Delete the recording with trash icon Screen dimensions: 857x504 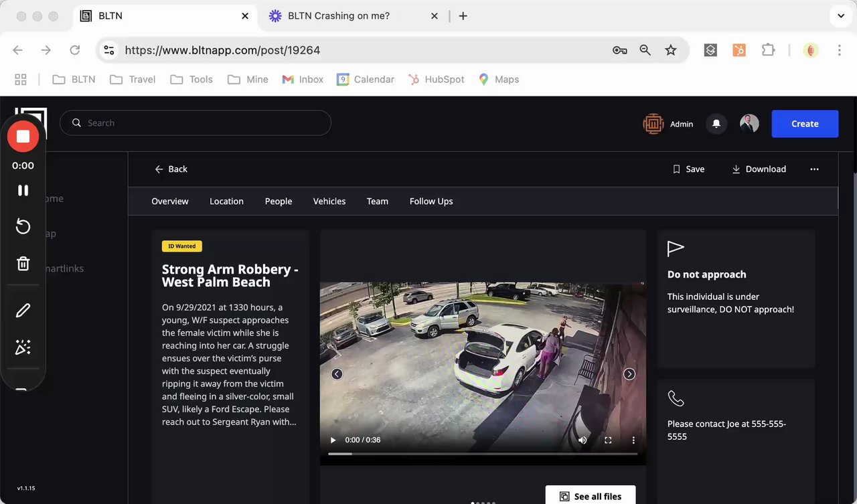pos(23,263)
